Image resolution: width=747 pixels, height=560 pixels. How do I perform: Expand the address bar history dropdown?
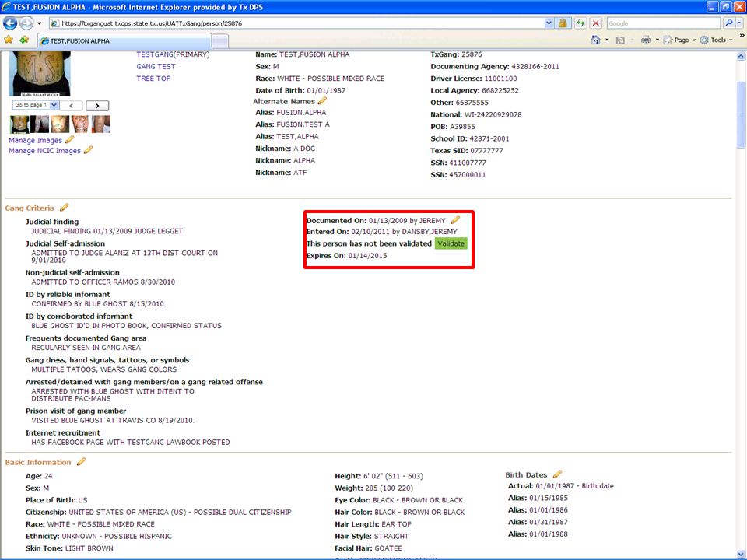click(x=549, y=23)
